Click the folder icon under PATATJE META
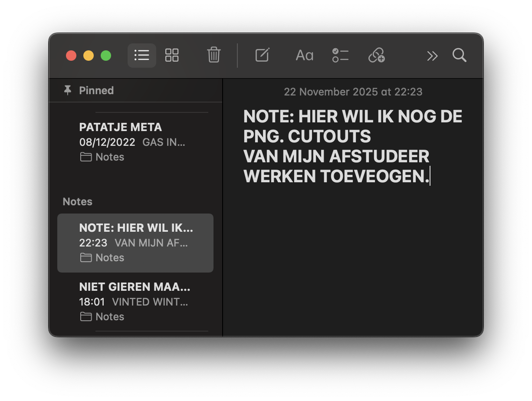The image size is (532, 401). [86, 157]
